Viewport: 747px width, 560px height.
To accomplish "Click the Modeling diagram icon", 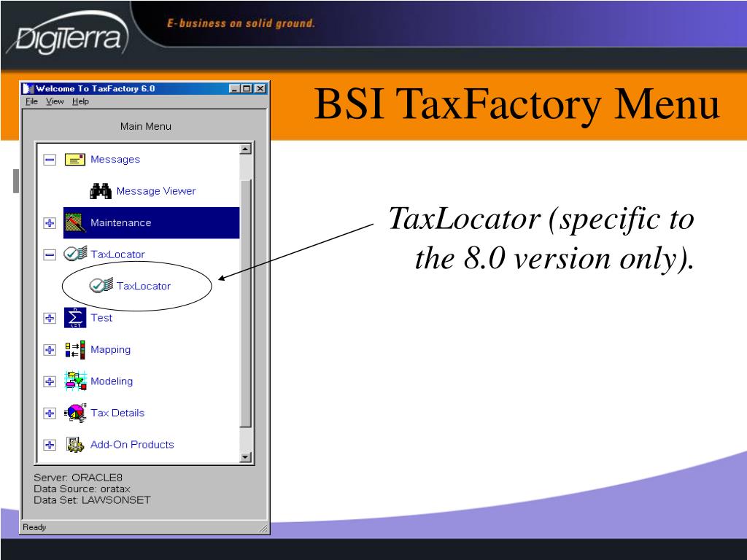I will click(x=75, y=381).
